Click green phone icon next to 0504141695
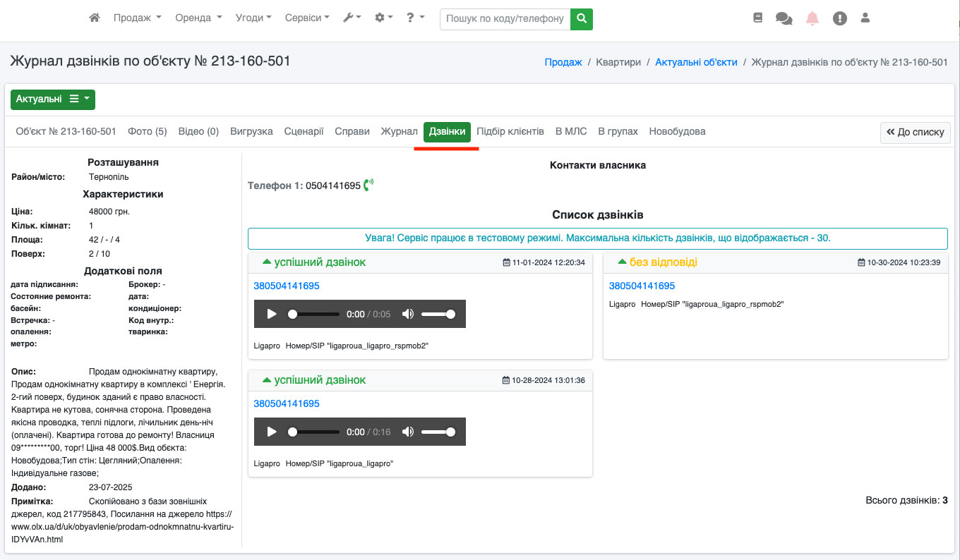The width and height of the screenshot is (960, 560). pyautogui.click(x=368, y=185)
